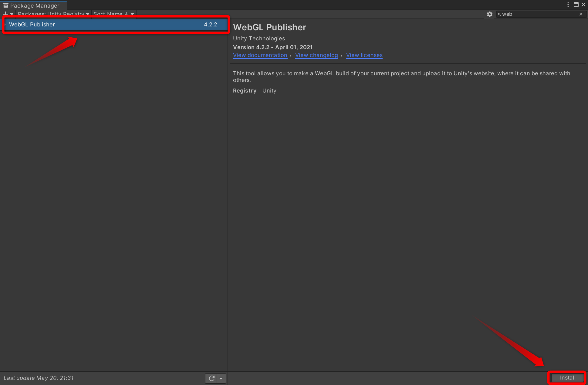588x385 pixels.
Task: Click the Package Manager tab icon
Action: tap(6, 5)
